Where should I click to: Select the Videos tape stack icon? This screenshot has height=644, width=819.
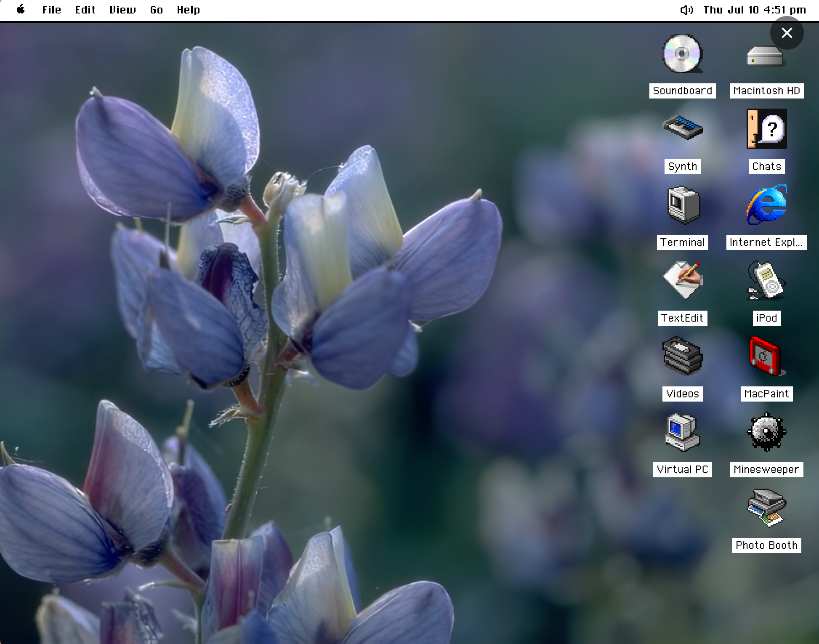682,356
